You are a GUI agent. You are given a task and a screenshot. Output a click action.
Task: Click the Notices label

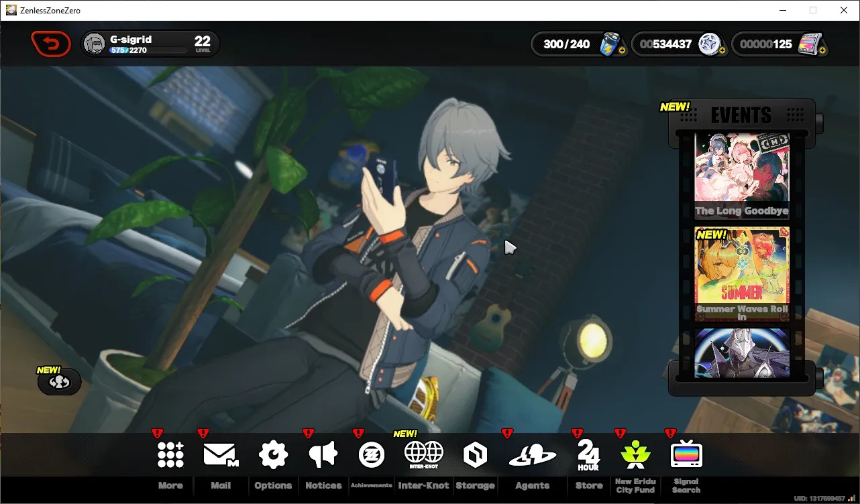[x=323, y=485]
